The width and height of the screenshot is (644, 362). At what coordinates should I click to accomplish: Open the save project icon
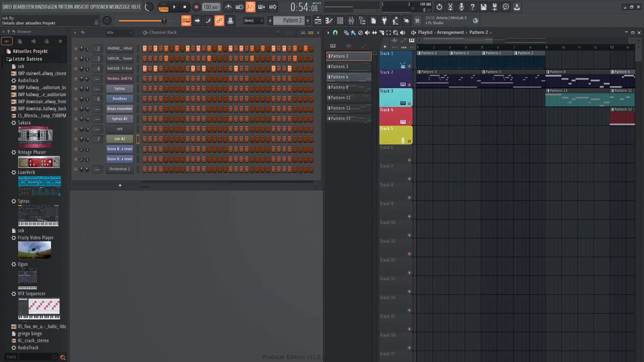[483, 7]
